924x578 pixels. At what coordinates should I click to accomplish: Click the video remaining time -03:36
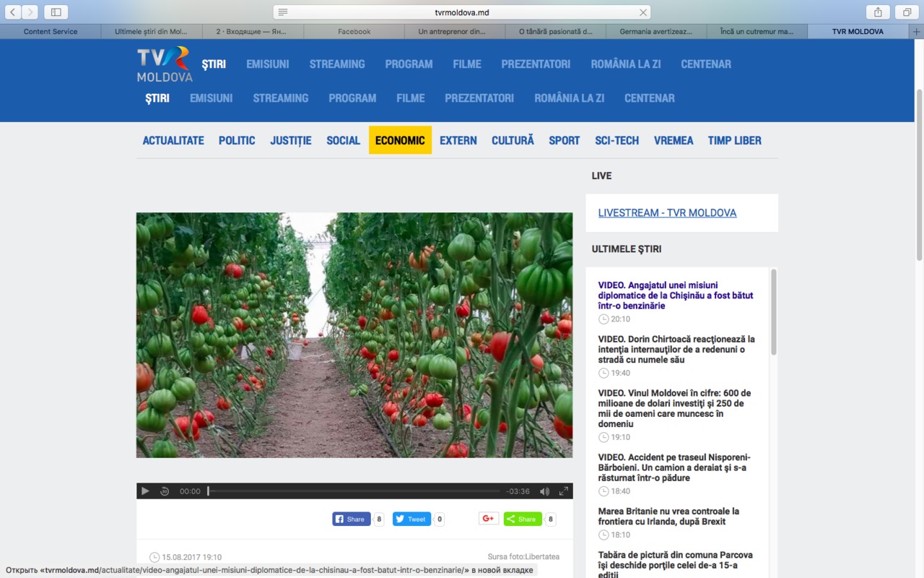click(518, 491)
